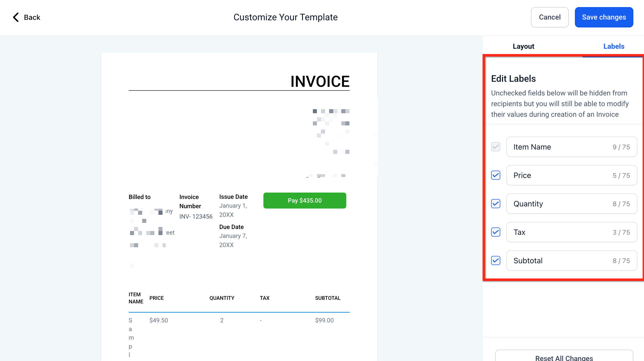
Task: Click the Tax label text field
Action: click(x=559, y=232)
